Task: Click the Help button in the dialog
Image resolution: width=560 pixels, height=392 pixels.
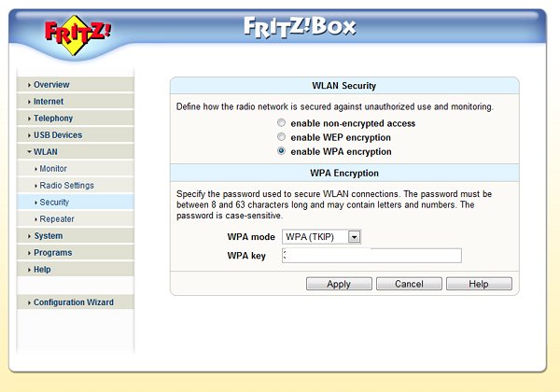Action: tap(479, 284)
